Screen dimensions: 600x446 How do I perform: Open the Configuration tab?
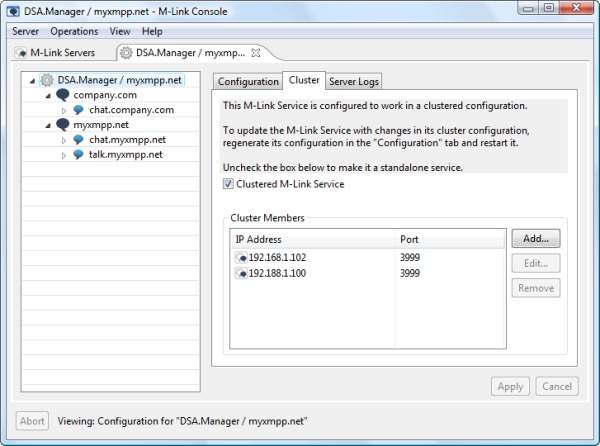pos(248,81)
